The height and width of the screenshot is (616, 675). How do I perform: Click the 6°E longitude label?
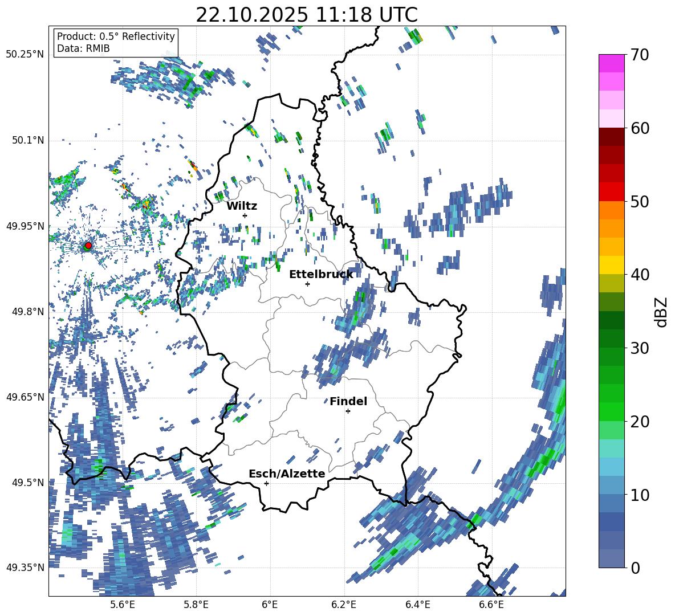tap(270, 605)
